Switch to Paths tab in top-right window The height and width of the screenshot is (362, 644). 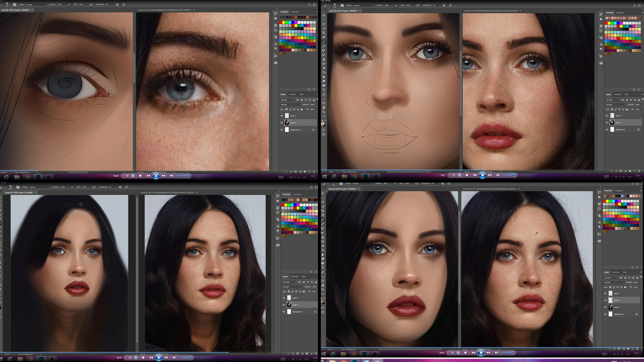(x=626, y=94)
